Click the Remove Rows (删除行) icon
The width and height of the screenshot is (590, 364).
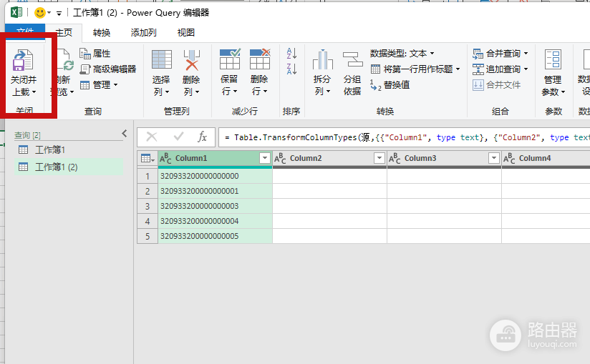(260, 59)
